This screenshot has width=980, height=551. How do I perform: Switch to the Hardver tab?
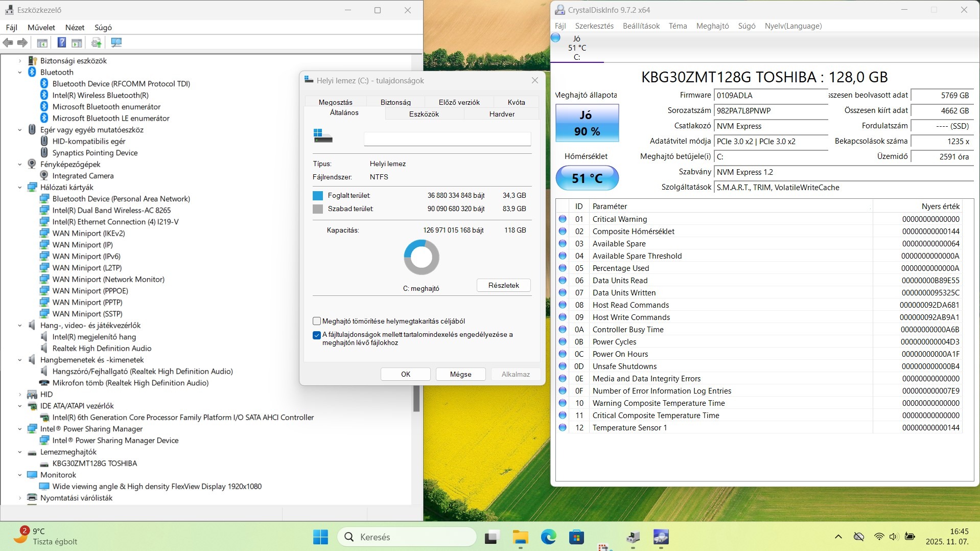point(502,114)
